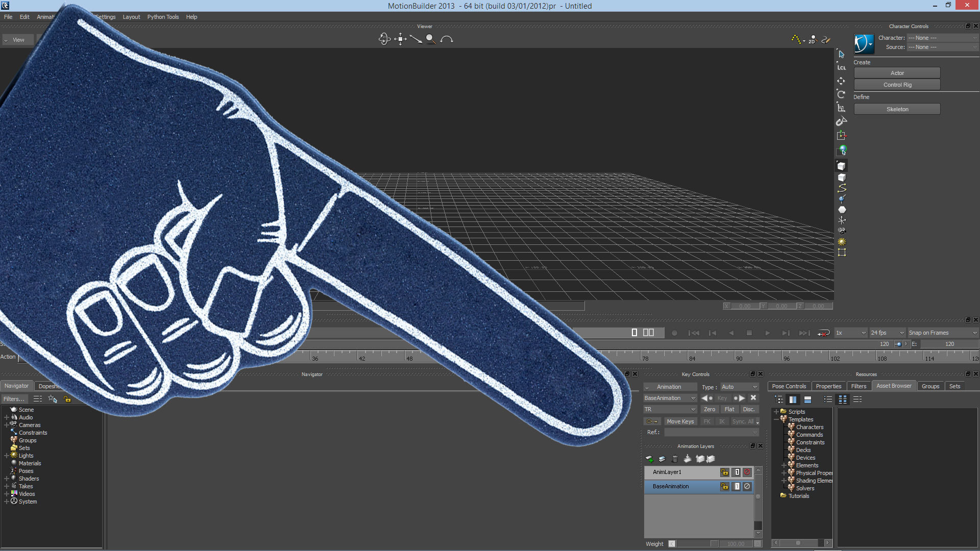Click the Flat button
This screenshot has height=551, width=980.
click(x=729, y=409)
